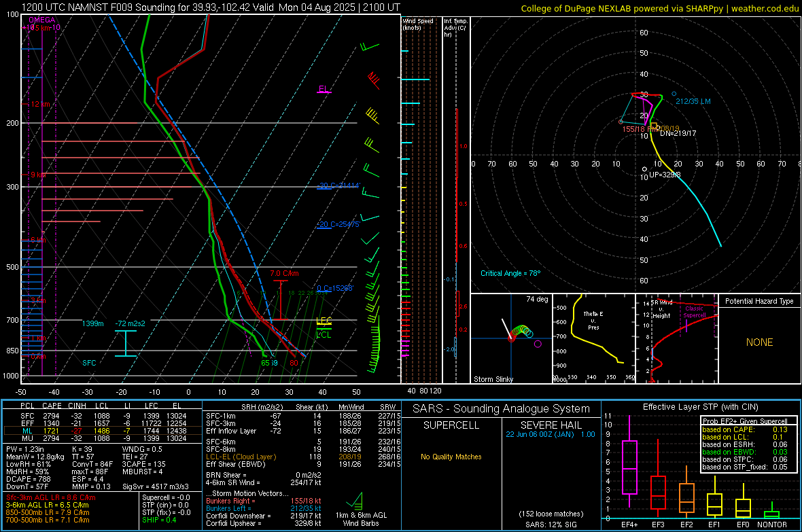Click the Potential Hazard Type header
Image resolution: width=802 pixels, height=532 pixels.
(759, 301)
